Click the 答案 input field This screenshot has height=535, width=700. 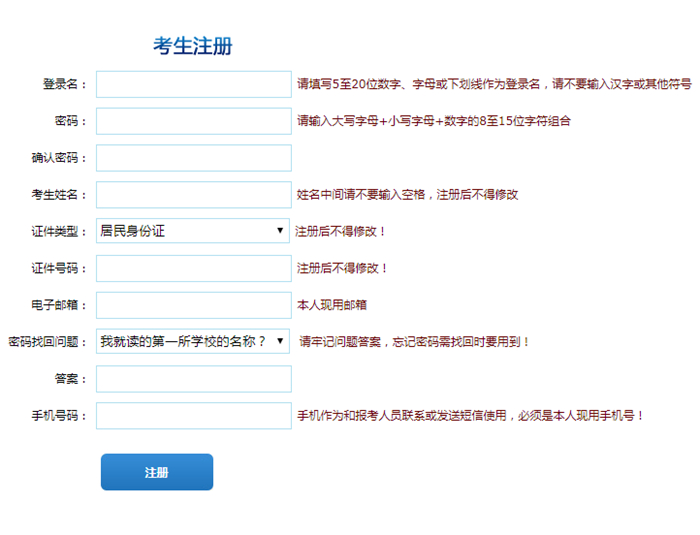194,379
